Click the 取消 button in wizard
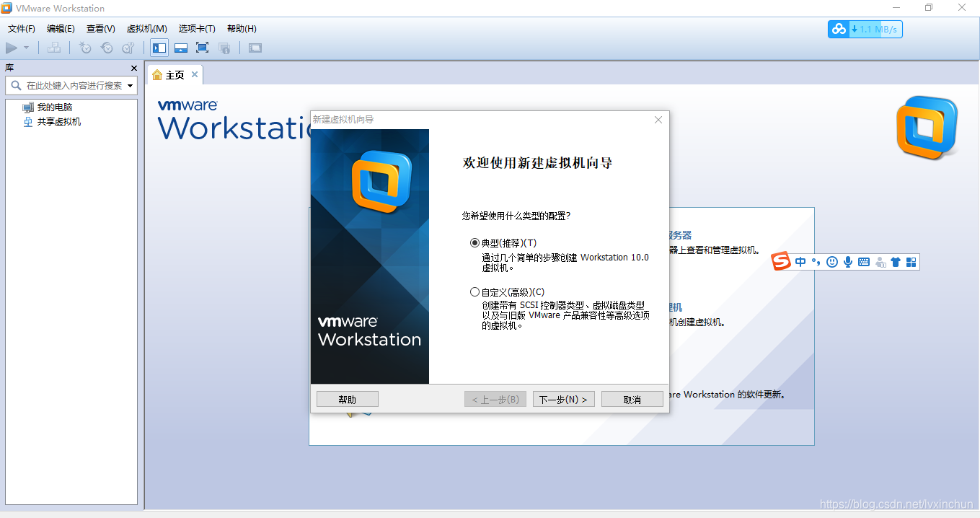This screenshot has width=980, height=518. pyautogui.click(x=632, y=400)
